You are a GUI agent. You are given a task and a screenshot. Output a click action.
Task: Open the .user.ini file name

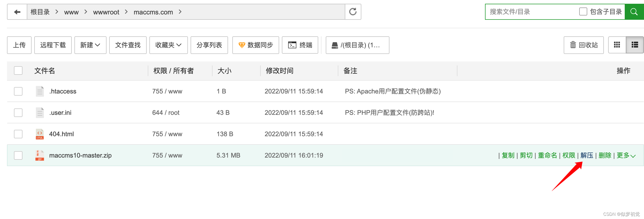[60, 113]
